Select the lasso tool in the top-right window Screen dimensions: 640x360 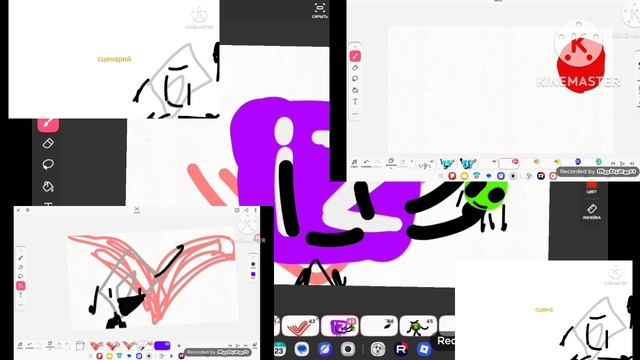(x=355, y=79)
